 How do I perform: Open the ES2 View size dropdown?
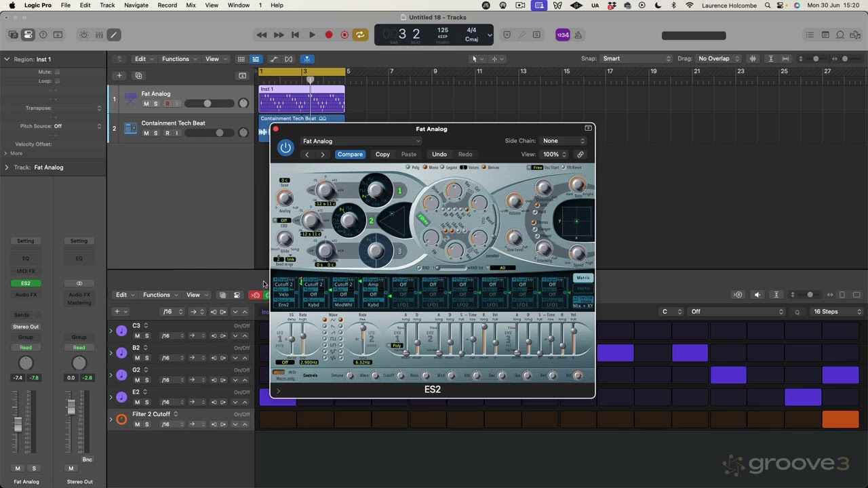pyautogui.click(x=553, y=155)
